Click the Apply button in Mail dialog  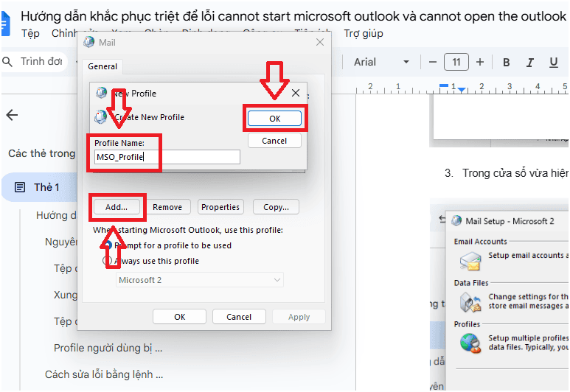point(299,317)
